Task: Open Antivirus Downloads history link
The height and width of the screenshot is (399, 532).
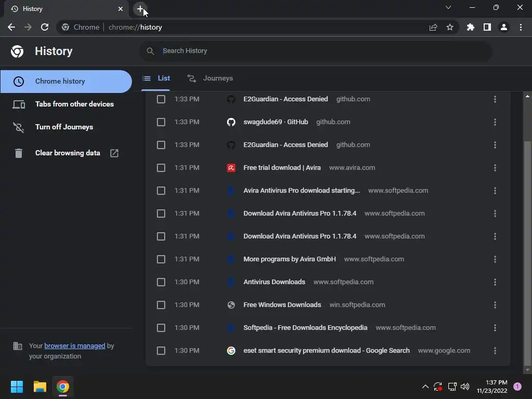Action: pos(274,282)
